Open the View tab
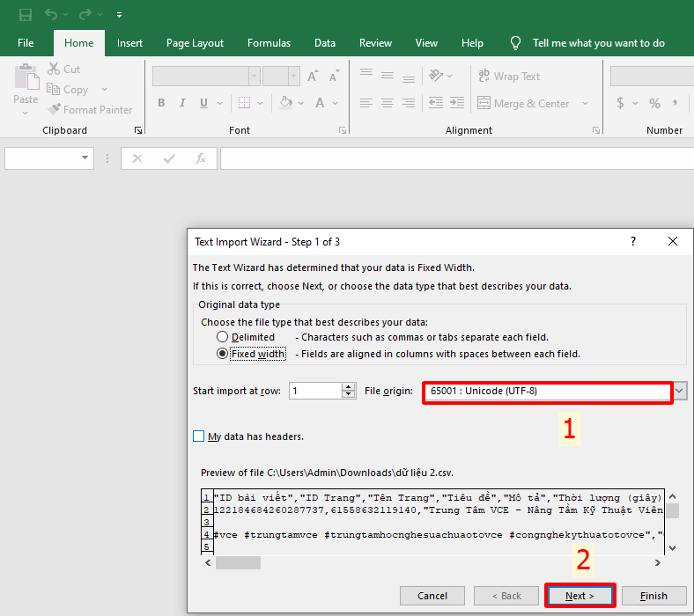Screen dimensions: 694x616 click(426, 43)
